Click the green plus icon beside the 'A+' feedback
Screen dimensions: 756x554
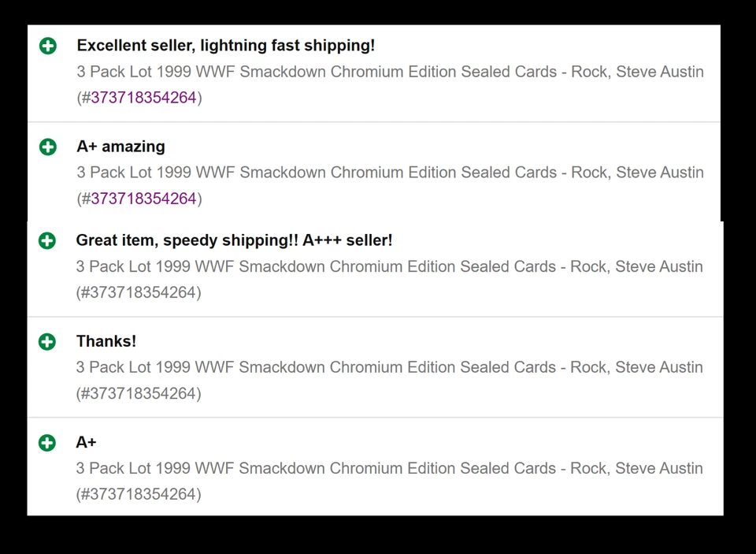[47, 442]
